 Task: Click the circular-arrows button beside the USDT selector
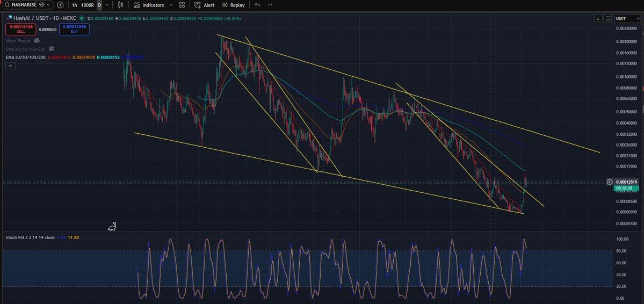coord(607,18)
